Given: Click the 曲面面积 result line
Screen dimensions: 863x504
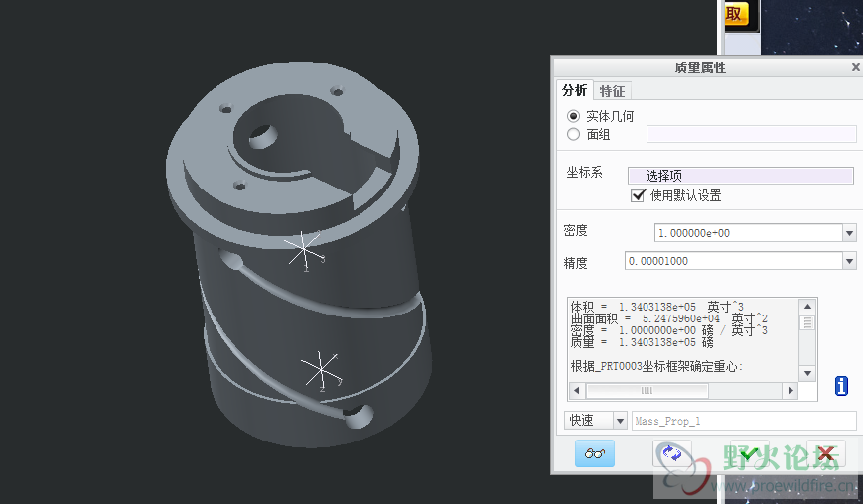Looking at the screenshot, I should [668, 318].
